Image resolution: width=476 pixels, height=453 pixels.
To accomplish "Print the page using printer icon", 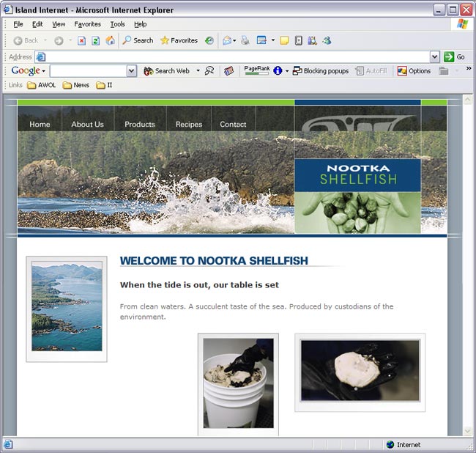I will [245, 40].
